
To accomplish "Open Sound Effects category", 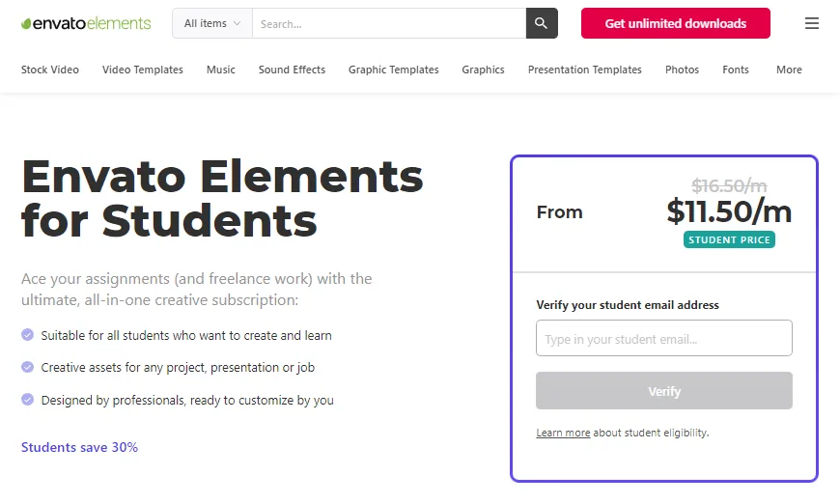I will pos(292,70).
